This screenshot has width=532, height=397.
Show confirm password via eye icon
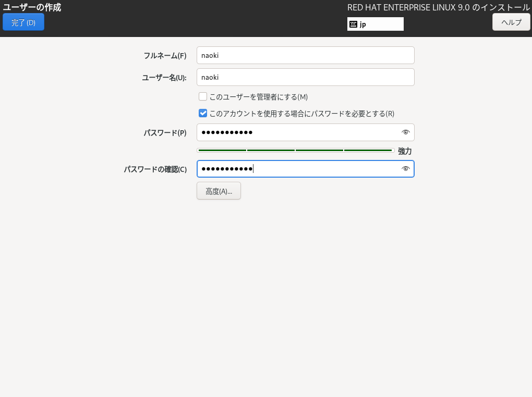pyautogui.click(x=405, y=169)
